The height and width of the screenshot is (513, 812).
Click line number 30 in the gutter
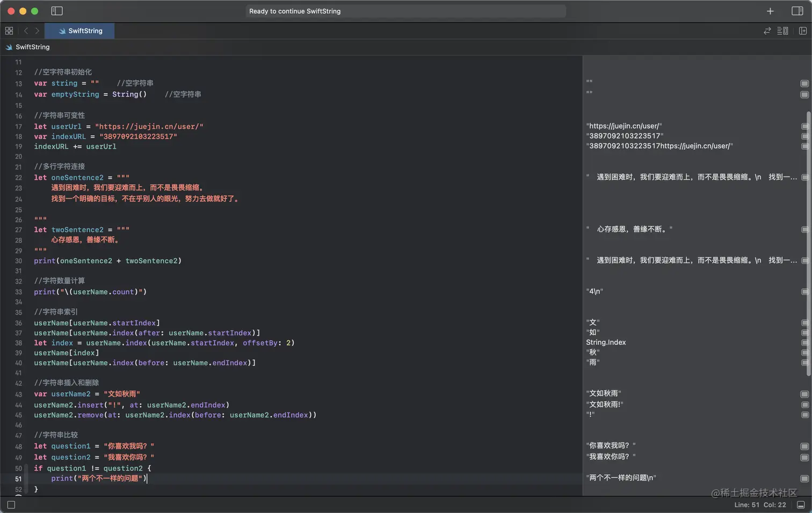point(18,261)
